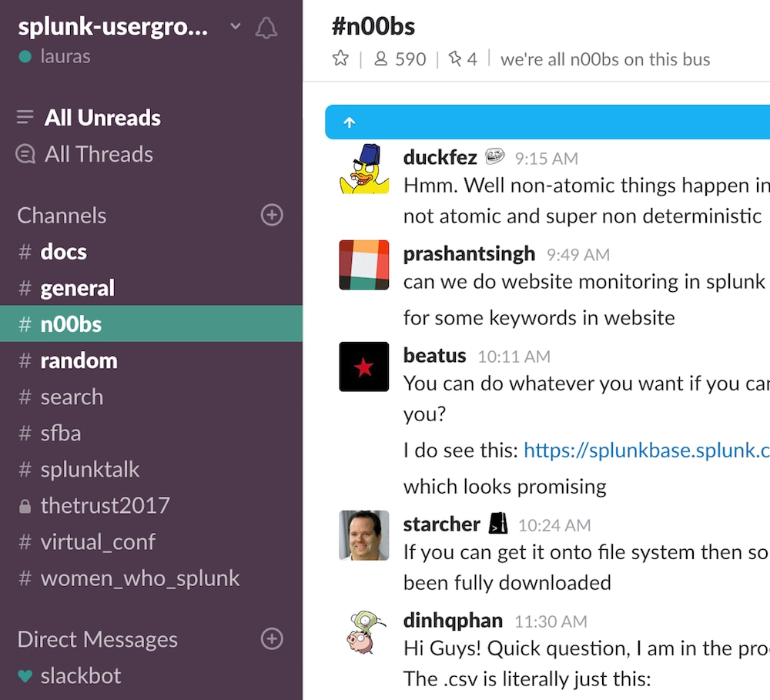Open prashantsingh's profile by username
Screen dimensions: 770x700
click(469, 254)
